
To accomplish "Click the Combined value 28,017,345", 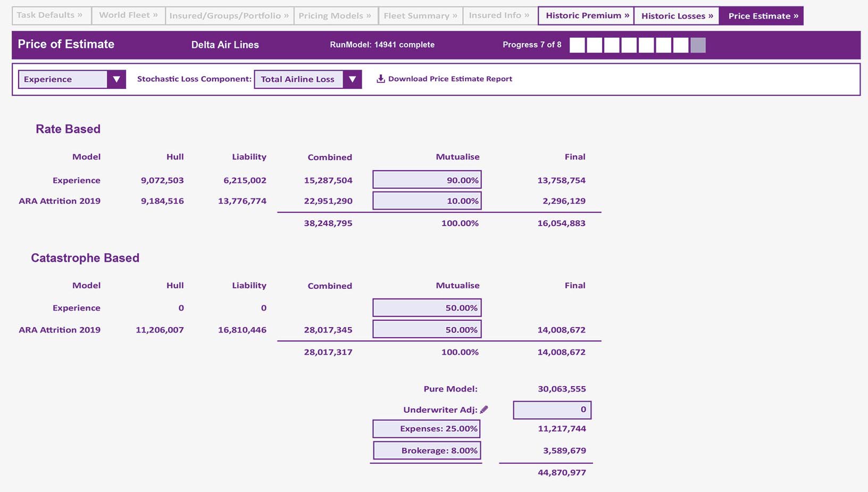I will (328, 330).
